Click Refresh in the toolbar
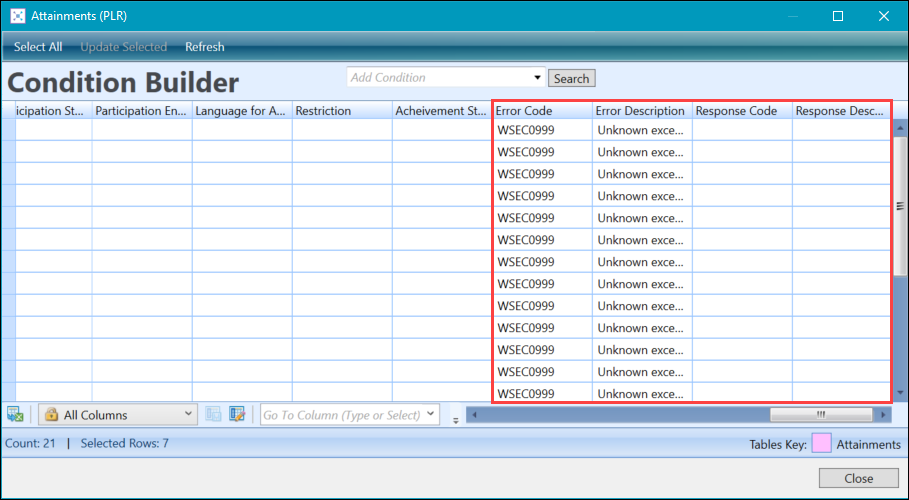The image size is (909, 500). click(205, 47)
